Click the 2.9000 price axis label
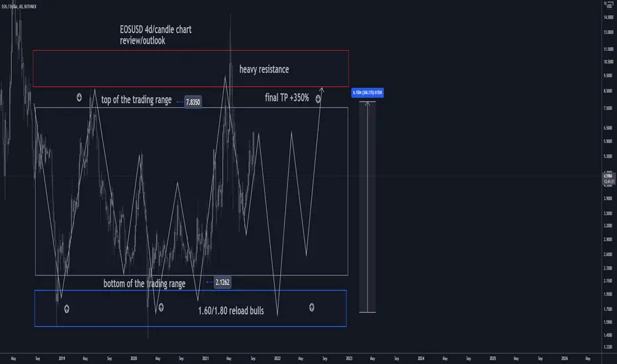The height and width of the screenshot is (364, 617). click(x=608, y=240)
